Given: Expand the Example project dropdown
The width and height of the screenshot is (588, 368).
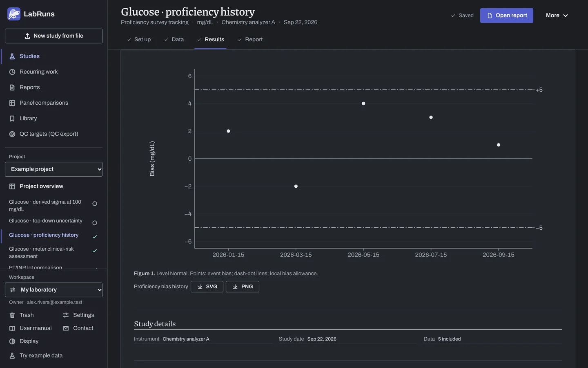Looking at the screenshot, I should click(x=53, y=169).
